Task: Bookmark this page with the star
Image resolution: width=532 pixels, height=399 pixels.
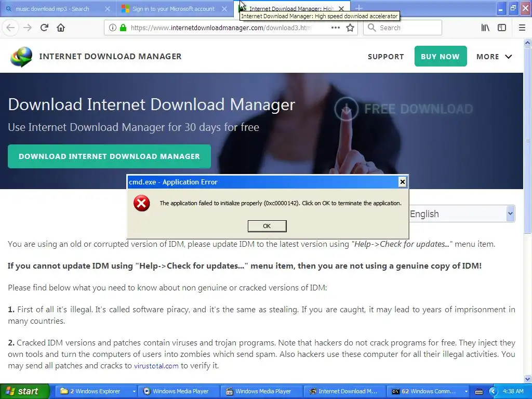Action: click(350, 28)
